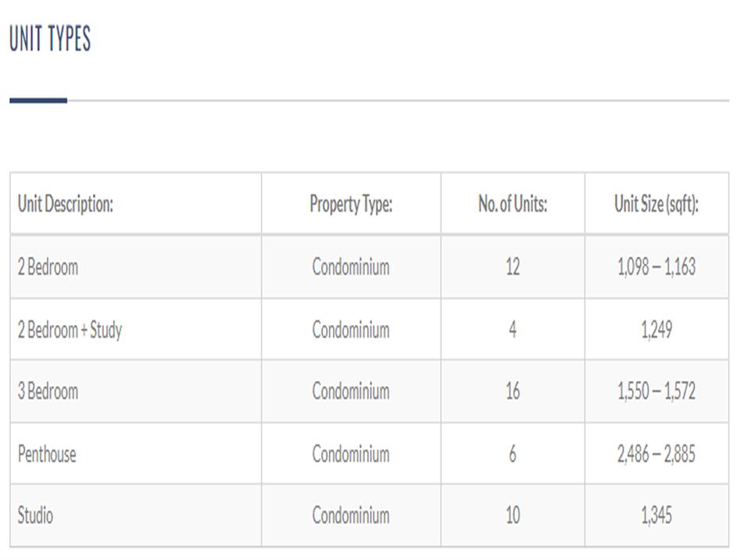737x560 pixels.
Task: Select the 12 units count cell
Action: point(513,267)
